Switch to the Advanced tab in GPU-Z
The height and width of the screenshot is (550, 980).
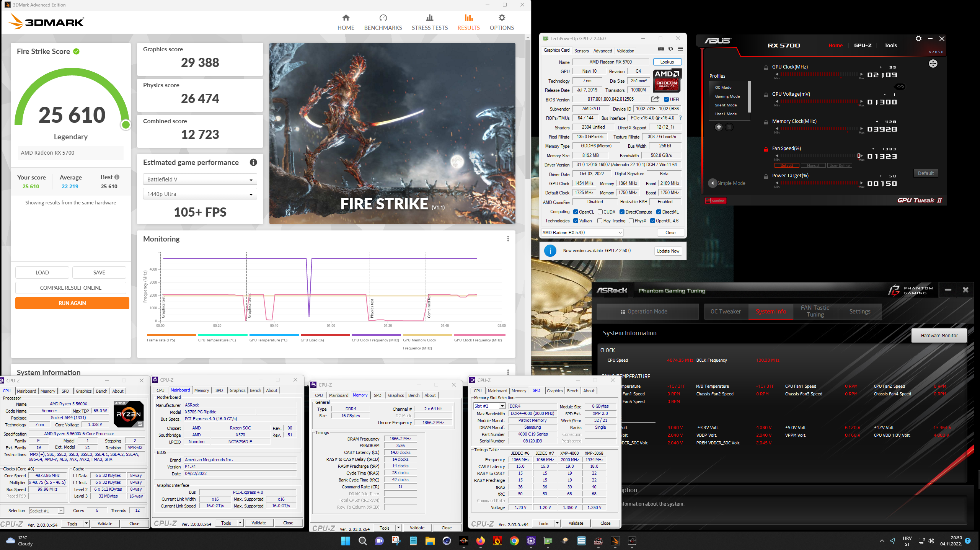coord(603,51)
